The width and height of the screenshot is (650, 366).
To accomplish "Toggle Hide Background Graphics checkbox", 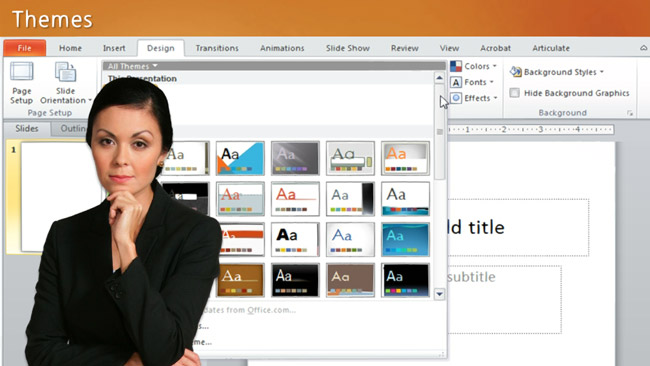I will point(514,93).
